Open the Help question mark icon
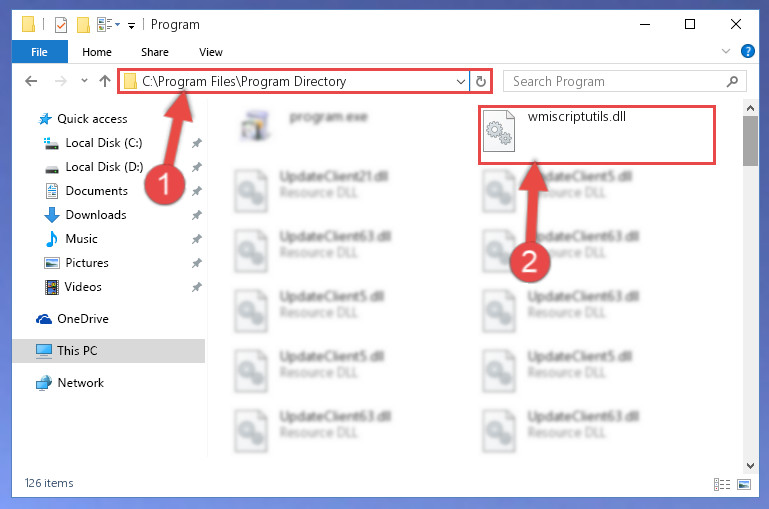 click(747, 51)
